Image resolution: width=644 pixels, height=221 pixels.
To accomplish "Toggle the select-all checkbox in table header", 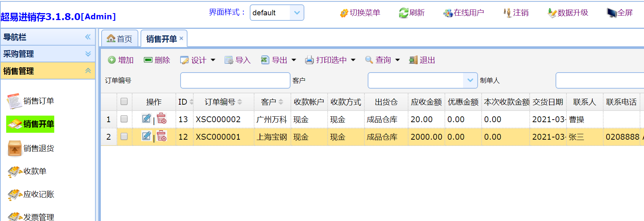I will (x=124, y=101).
